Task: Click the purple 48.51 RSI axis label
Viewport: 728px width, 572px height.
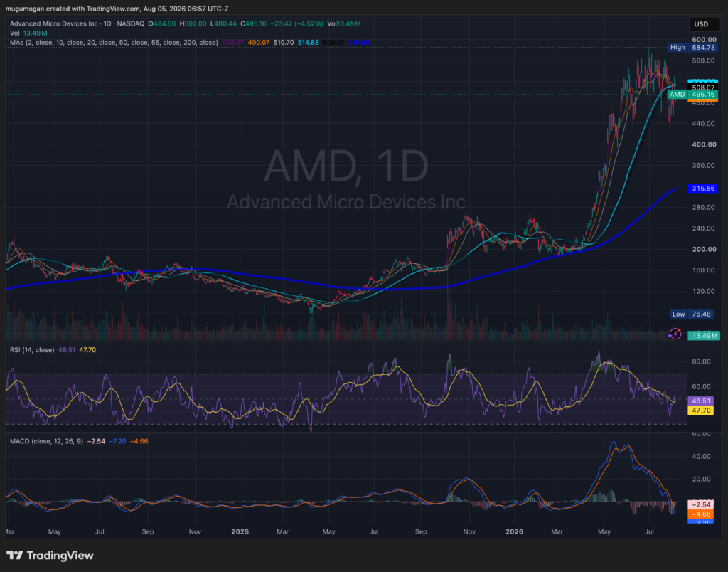Action: pos(700,401)
